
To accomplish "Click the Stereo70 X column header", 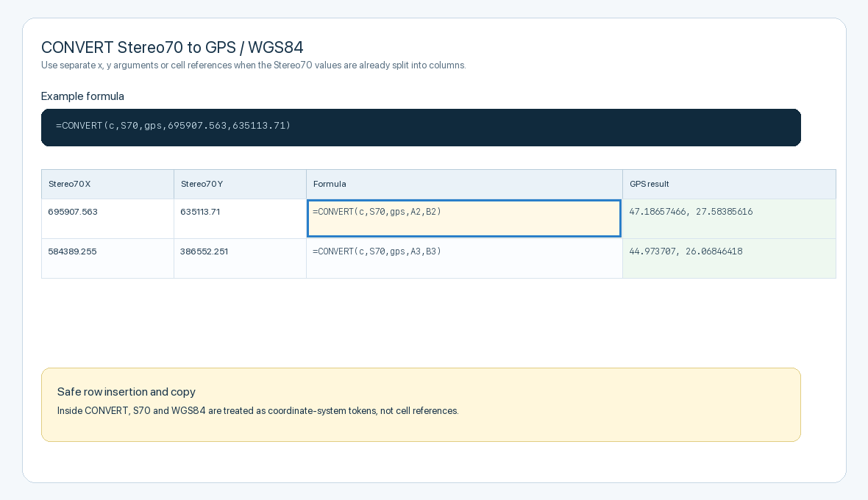I will [x=107, y=184].
